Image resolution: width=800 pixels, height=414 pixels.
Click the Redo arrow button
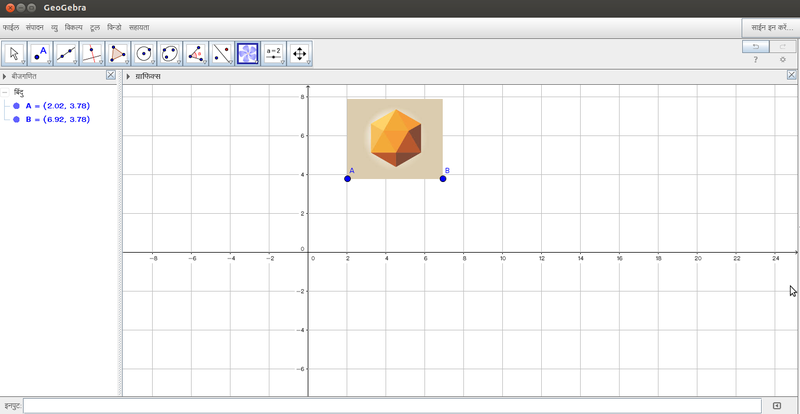click(783, 46)
